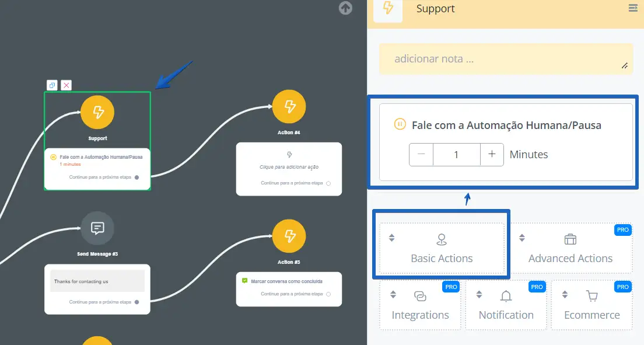The width and height of the screenshot is (644, 345).
Task: Click the adicionar nota text area
Action: (x=506, y=59)
